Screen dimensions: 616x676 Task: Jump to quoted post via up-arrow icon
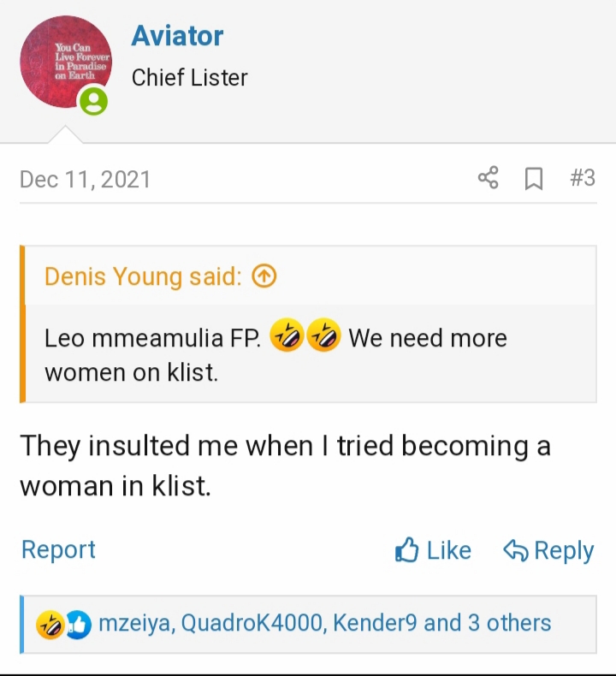[x=265, y=276]
